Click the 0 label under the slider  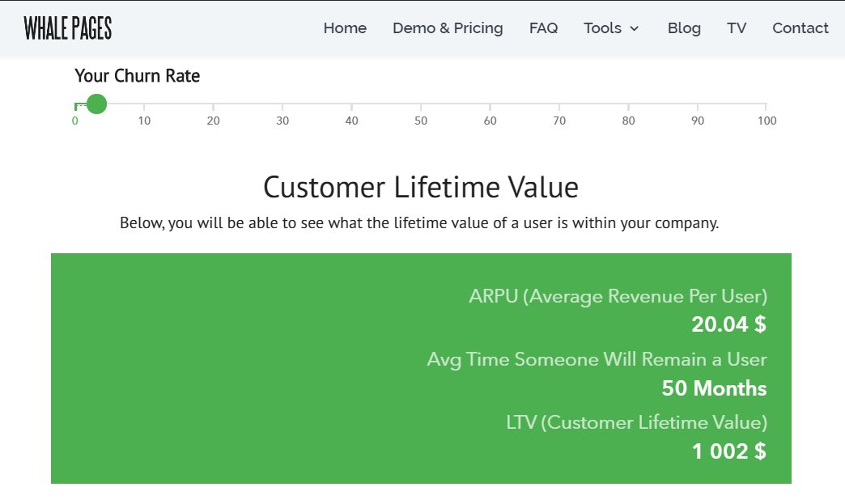coord(75,120)
